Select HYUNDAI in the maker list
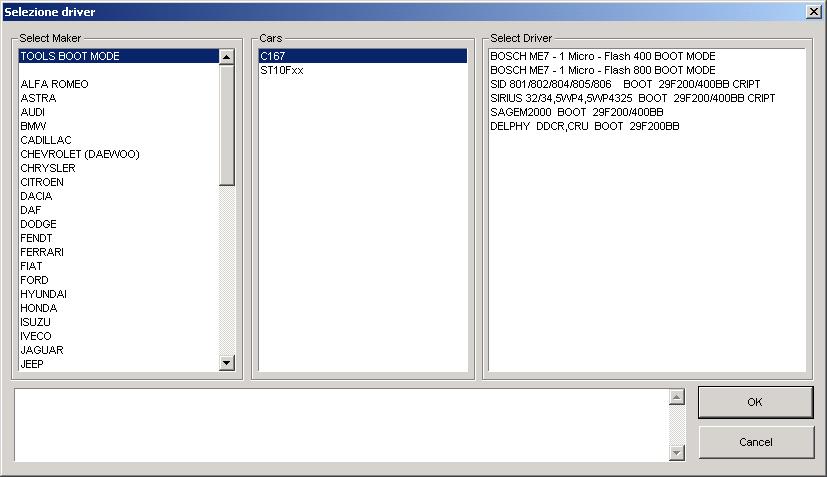Screen dimensions: 827x477 (x=119, y=294)
